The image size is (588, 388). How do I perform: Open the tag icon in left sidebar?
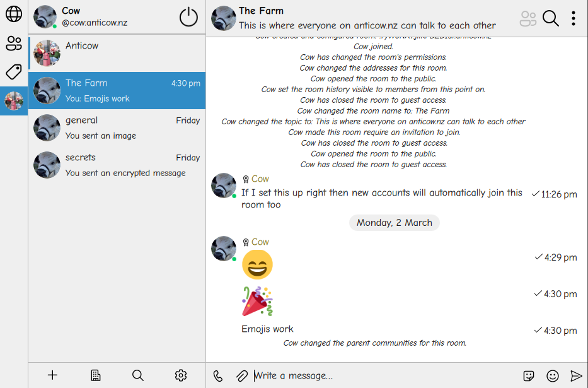click(x=14, y=72)
